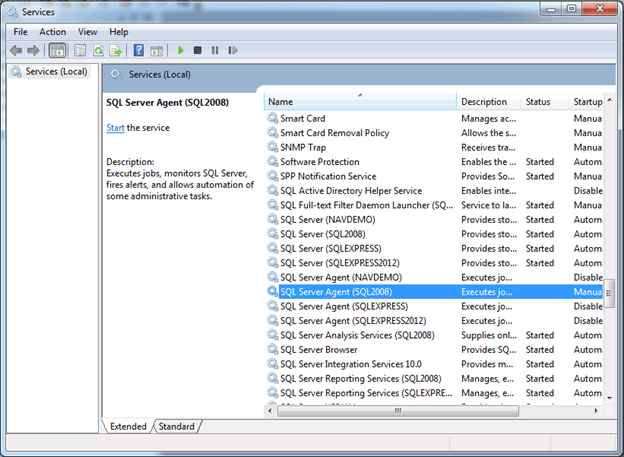Open the Help menu
The height and width of the screenshot is (457, 624).
click(119, 32)
